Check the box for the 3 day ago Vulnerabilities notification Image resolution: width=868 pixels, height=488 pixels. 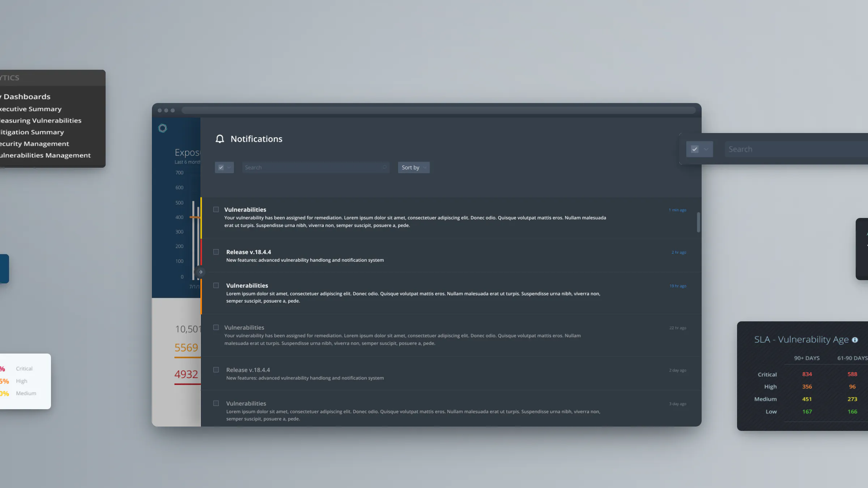coord(216,403)
